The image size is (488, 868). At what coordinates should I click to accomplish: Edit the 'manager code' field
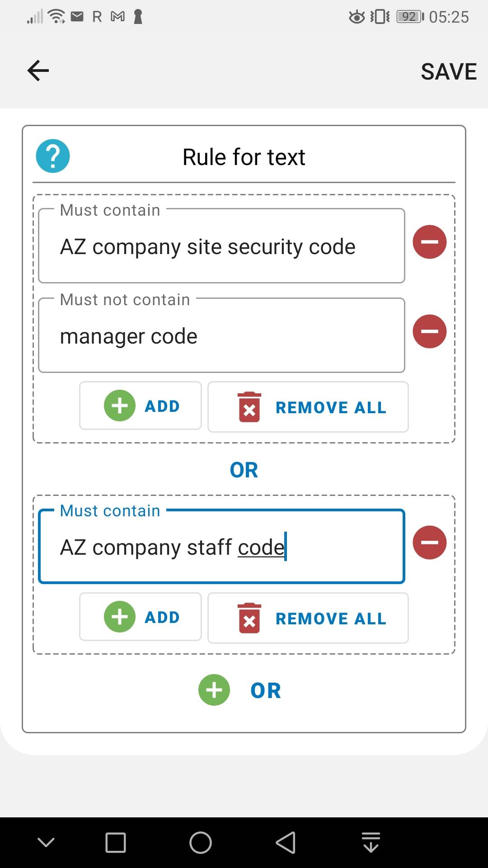221,335
